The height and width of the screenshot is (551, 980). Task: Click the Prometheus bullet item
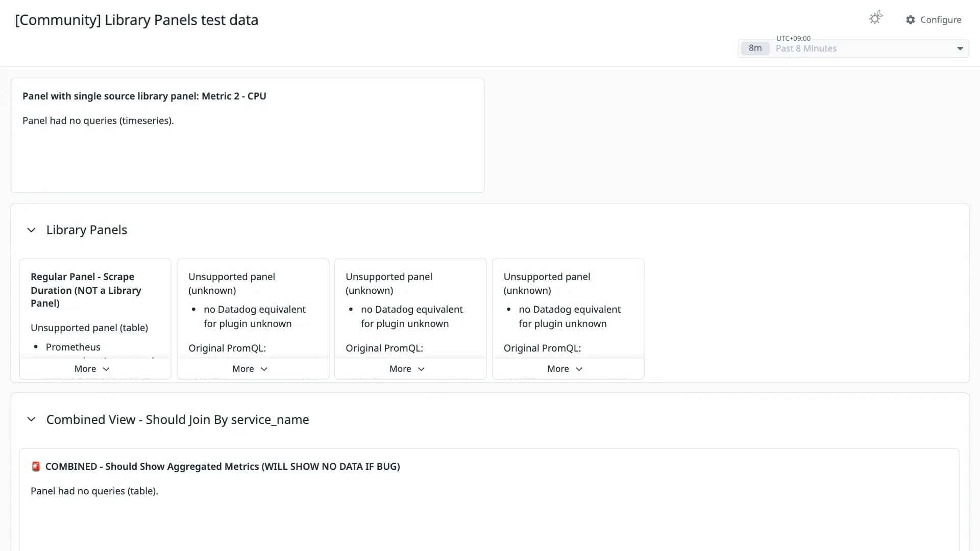coord(73,347)
